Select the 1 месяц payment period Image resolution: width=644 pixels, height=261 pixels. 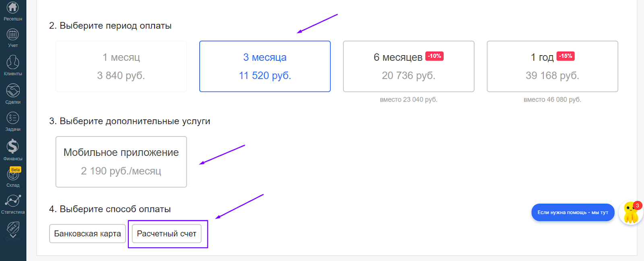coord(121,66)
